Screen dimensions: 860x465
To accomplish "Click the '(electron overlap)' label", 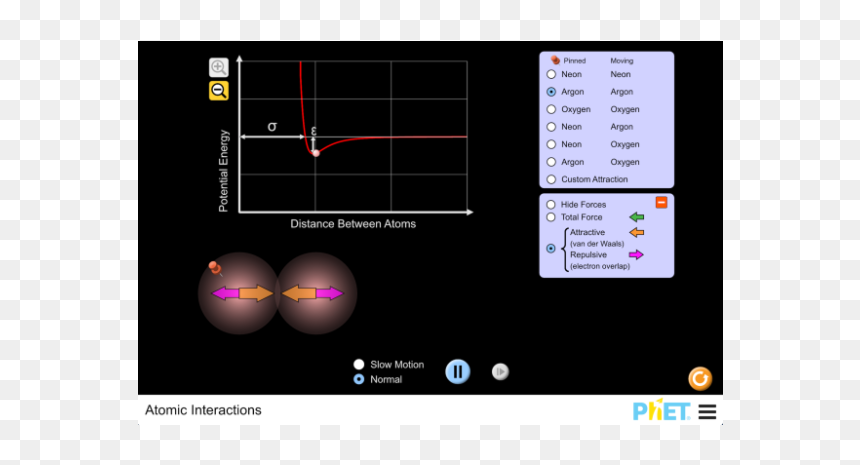I will 599,266.
